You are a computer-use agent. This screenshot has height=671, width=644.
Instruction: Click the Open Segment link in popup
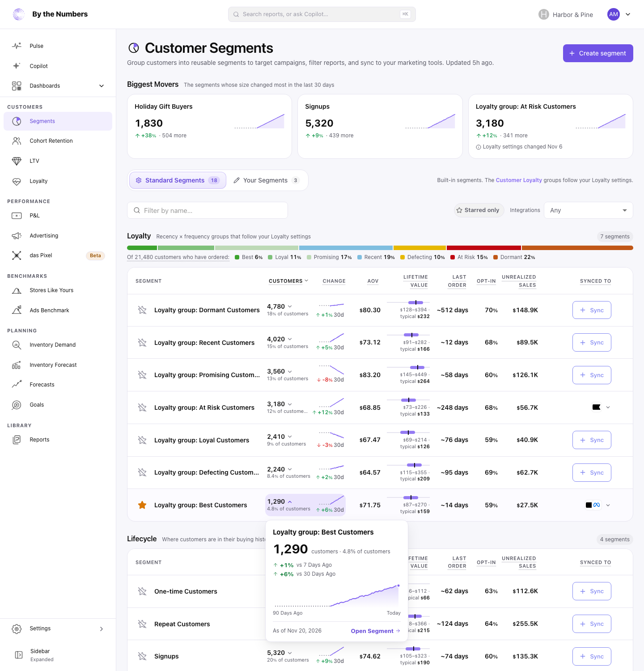[x=375, y=631]
